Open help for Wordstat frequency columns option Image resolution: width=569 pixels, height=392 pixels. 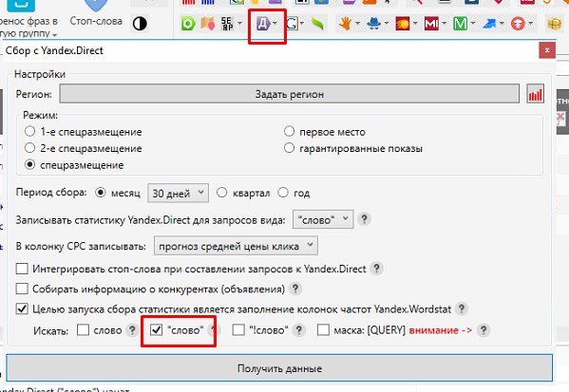(462, 309)
